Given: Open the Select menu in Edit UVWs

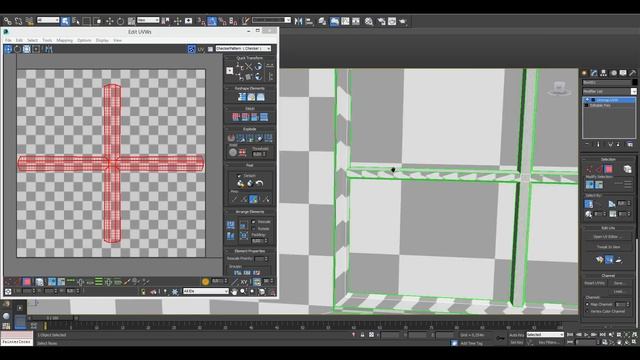Looking at the screenshot, I should [x=32, y=40].
